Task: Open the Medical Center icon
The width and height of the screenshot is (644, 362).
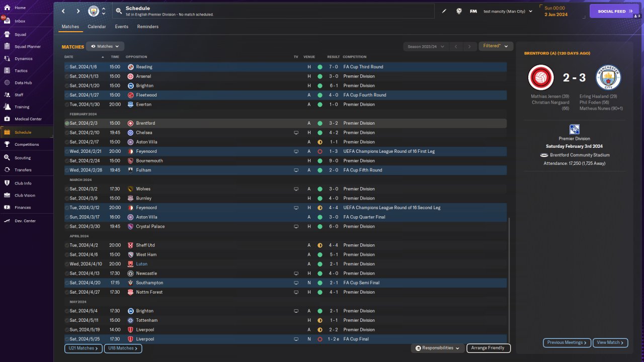Action: coord(7,119)
